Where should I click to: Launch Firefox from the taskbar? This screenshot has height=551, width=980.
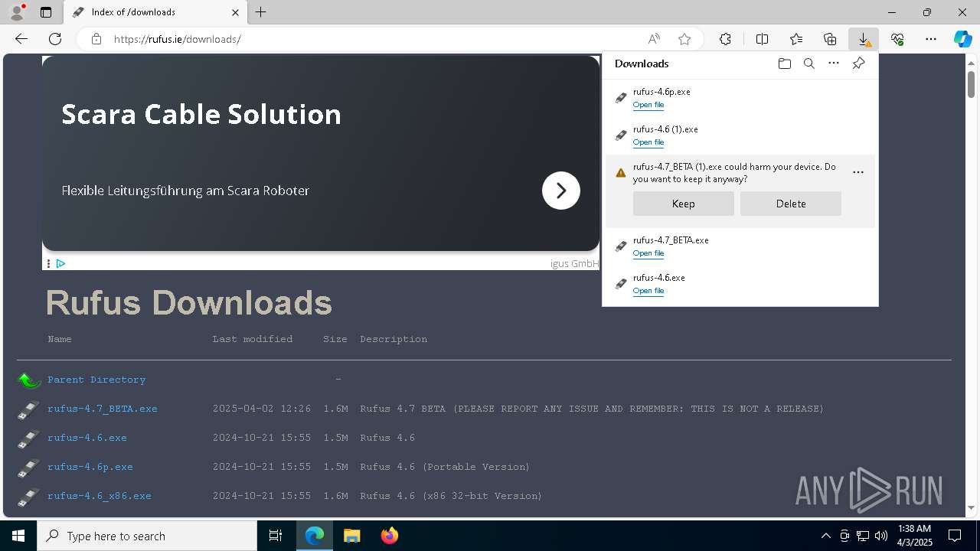click(390, 536)
